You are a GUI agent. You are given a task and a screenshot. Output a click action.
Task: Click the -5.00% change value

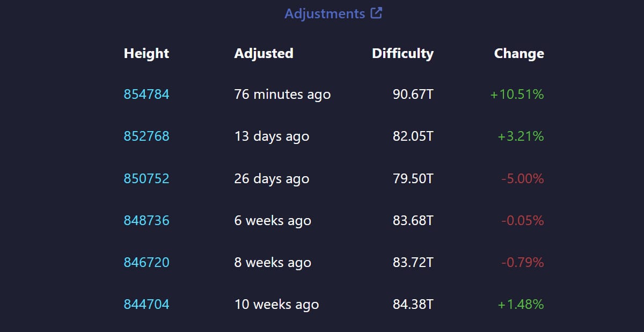point(522,178)
